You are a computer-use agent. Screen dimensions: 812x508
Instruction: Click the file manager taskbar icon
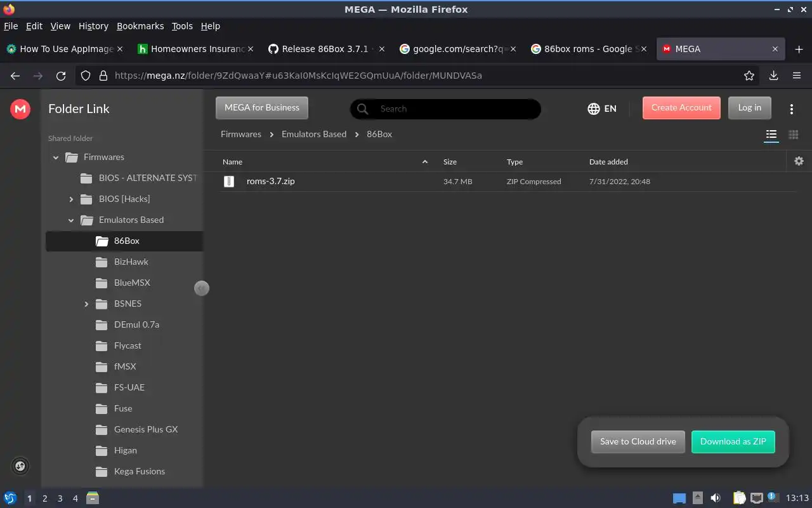click(93, 498)
